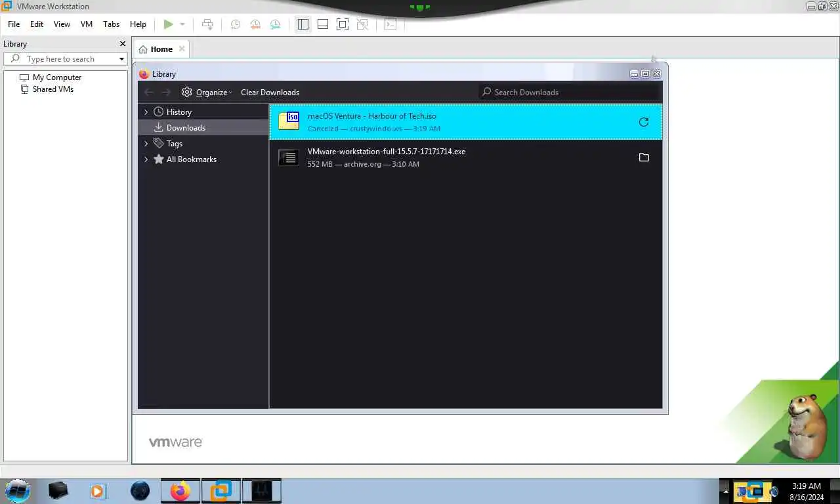Open the View menu

click(x=62, y=24)
